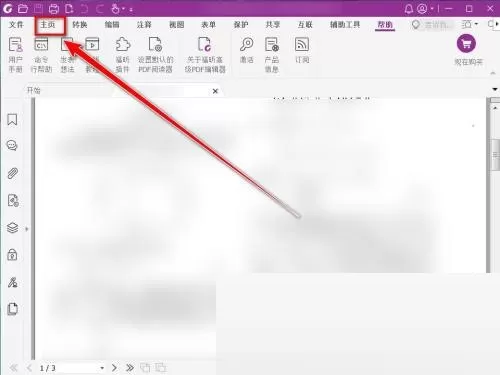Click the vertical scrollbar thumb
This screenshot has width=500, height=375.
tap(495, 155)
